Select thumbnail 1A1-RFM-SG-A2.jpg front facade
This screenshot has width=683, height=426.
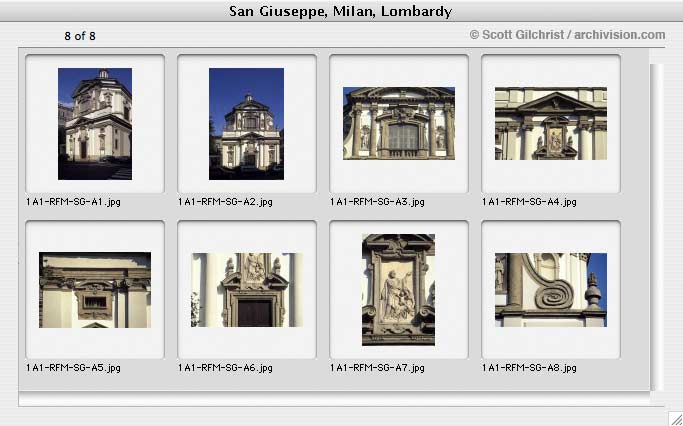pyautogui.click(x=247, y=124)
